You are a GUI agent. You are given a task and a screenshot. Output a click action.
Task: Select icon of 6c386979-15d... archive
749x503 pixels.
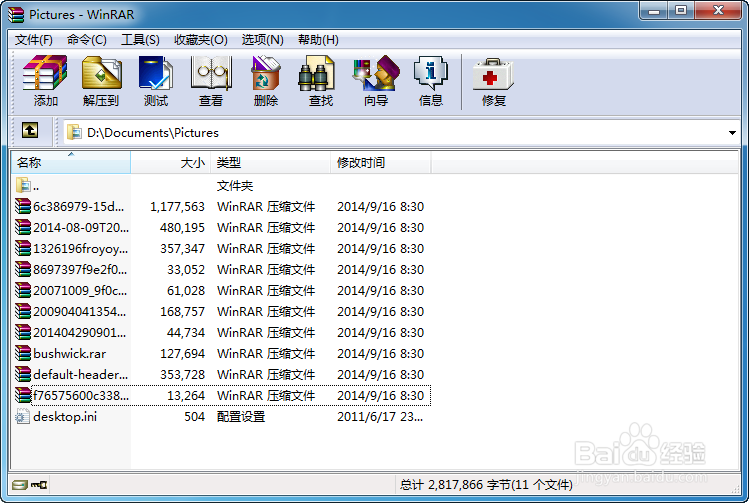22,206
